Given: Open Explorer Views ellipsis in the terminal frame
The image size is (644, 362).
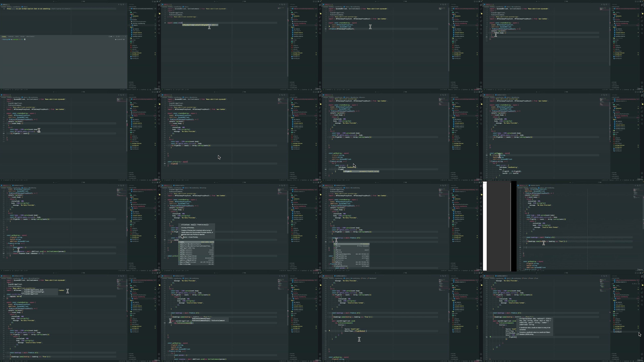Looking at the screenshot, I should click(x=155, y=4).
